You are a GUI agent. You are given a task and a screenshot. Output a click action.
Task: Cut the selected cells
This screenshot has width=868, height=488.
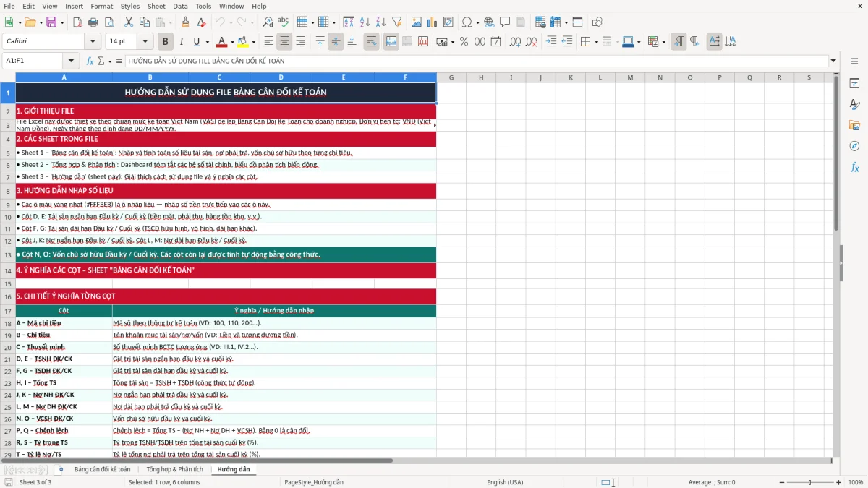(129, 22)
